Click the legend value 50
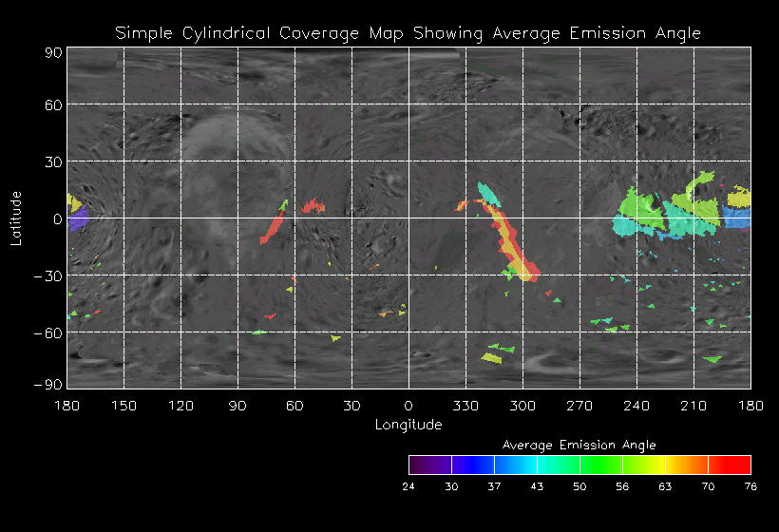Viewport: 779px width, 532px height. tap(579, 486)
